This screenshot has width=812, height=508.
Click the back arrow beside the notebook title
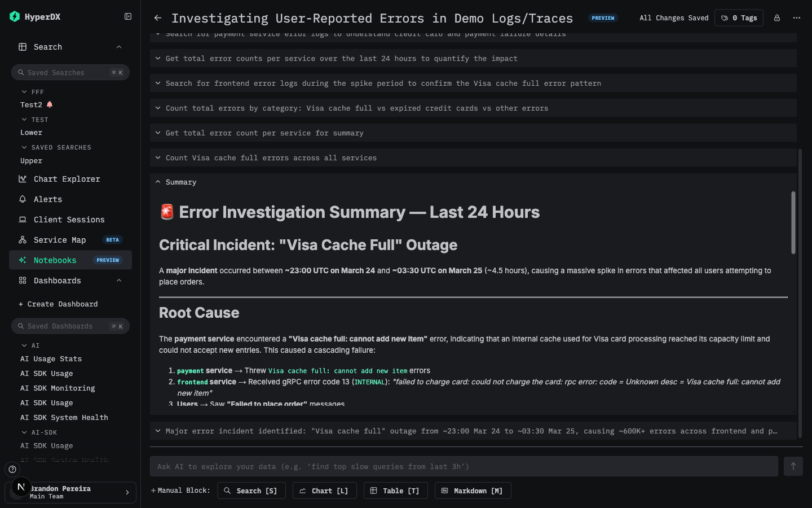(x=157, y=17)
